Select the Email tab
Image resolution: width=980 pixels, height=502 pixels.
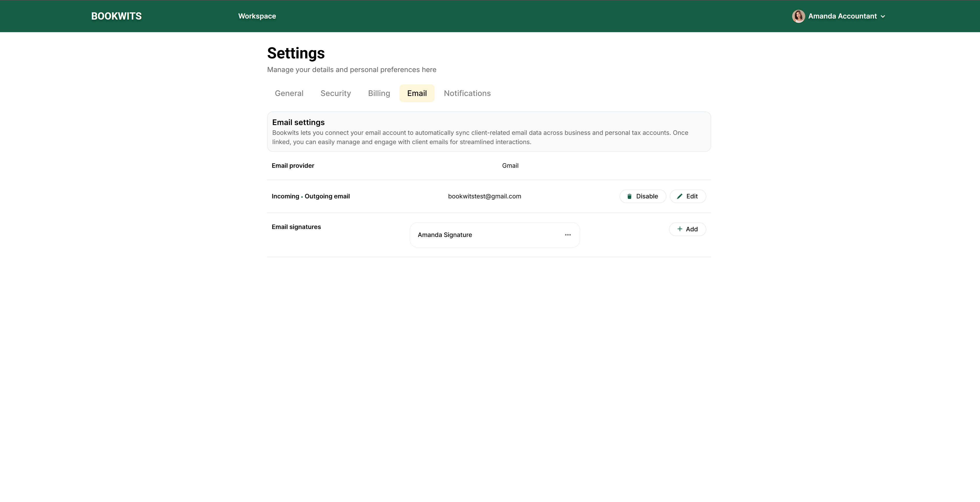point(417,93)
